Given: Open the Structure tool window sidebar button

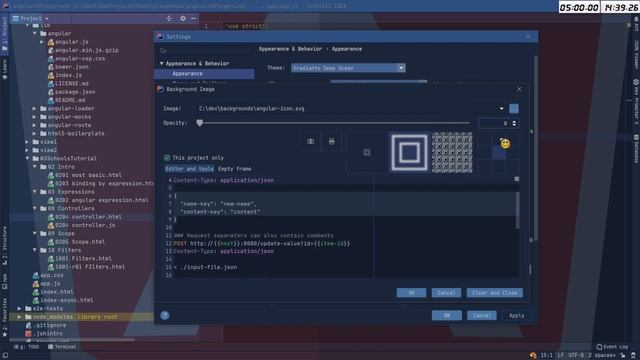Looking at the screenshot, I should (4, 246).
